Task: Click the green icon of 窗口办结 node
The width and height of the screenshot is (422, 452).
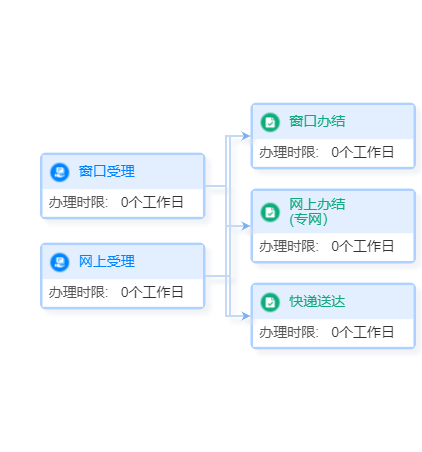Action: 270,122
